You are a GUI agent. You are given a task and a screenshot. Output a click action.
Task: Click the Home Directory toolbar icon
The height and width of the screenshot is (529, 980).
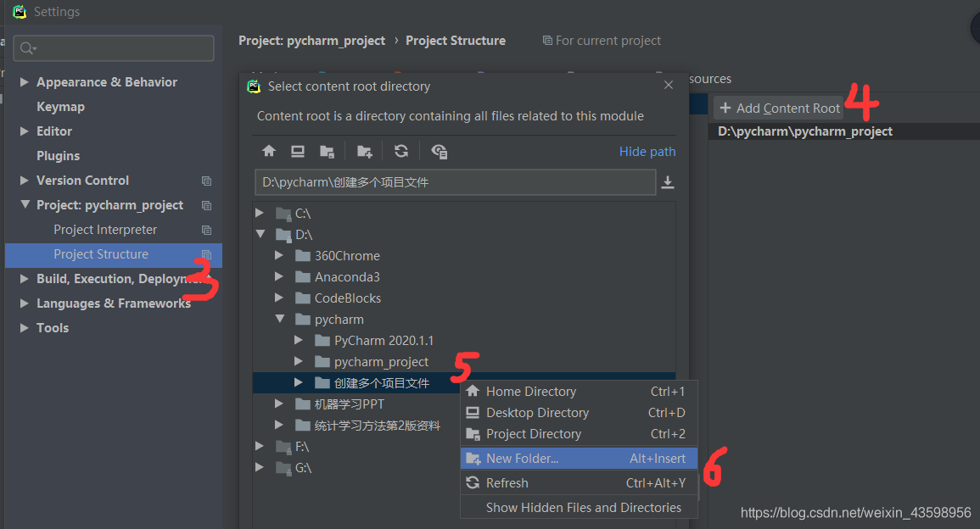[269, 151]
